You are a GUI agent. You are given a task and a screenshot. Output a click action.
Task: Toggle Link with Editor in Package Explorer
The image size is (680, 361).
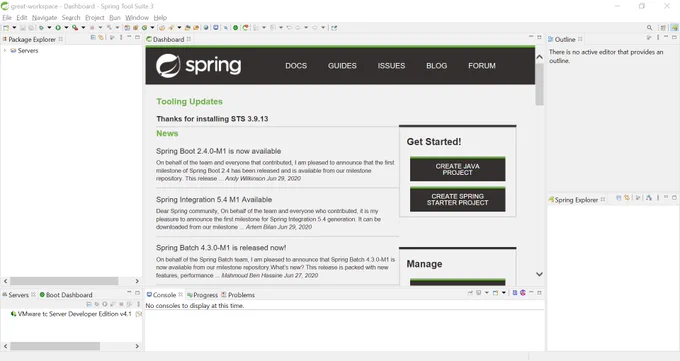tap(101, 38)
